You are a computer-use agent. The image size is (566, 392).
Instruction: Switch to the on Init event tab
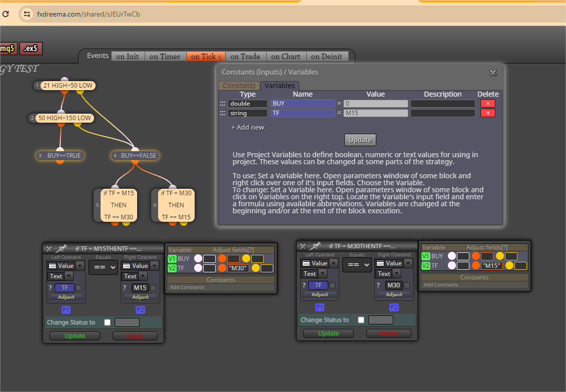[128, 56]
